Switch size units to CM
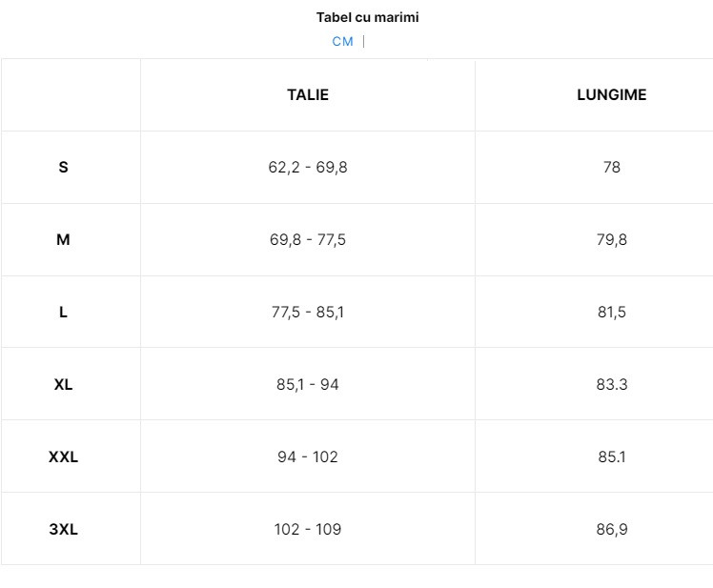The width and height of the screenshot is (713, 588). pos(342,41)
